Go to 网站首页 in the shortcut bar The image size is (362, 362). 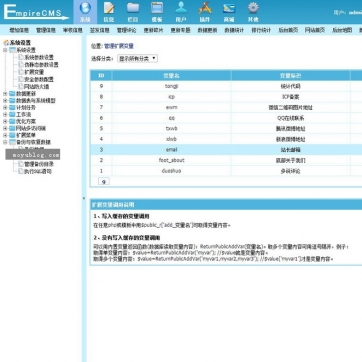(x=315, y=30)
